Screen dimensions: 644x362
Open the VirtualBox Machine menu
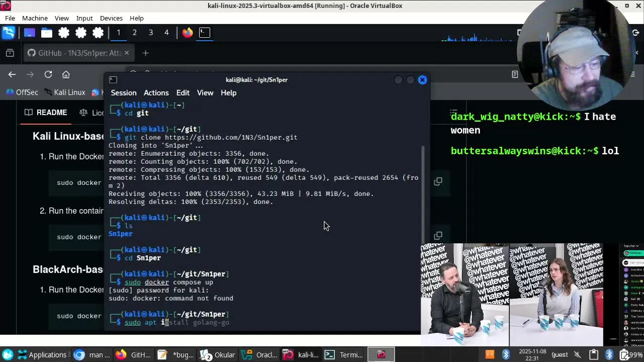pyautogui.click(x=35, y=18)
